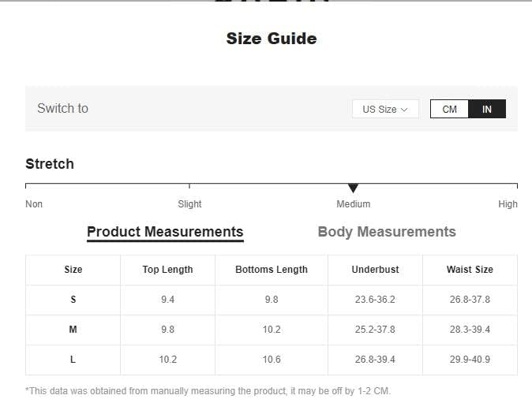532x399 pixels.
Task: Click the Top Length column header
Action: 167,270
